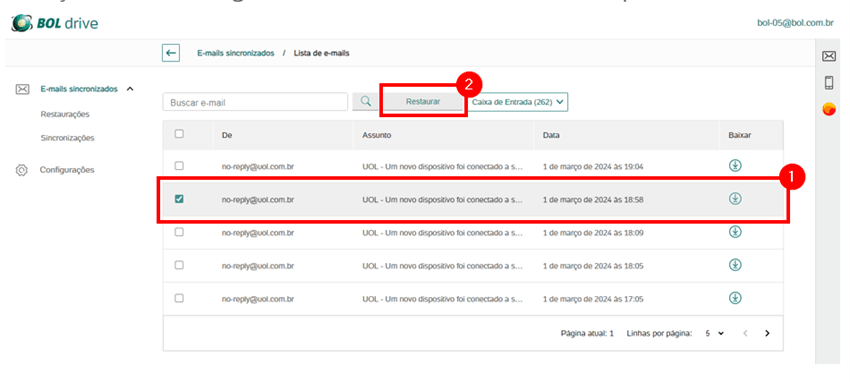
Task: Toggle the select-all checkbox in header
Action: tap(179, 134)
